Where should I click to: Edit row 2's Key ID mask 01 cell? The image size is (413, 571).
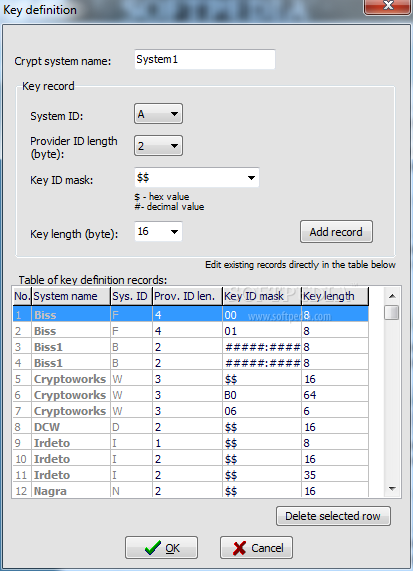pyautogui.click(x=262, y=331)
